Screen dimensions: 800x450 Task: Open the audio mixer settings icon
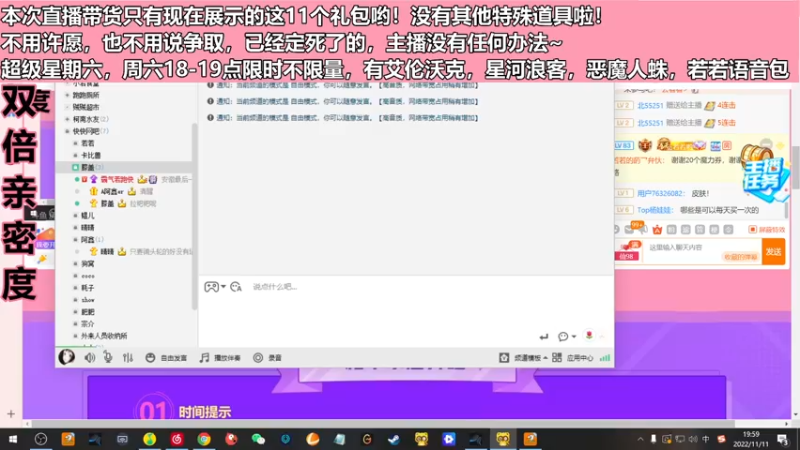coord(128,358)
